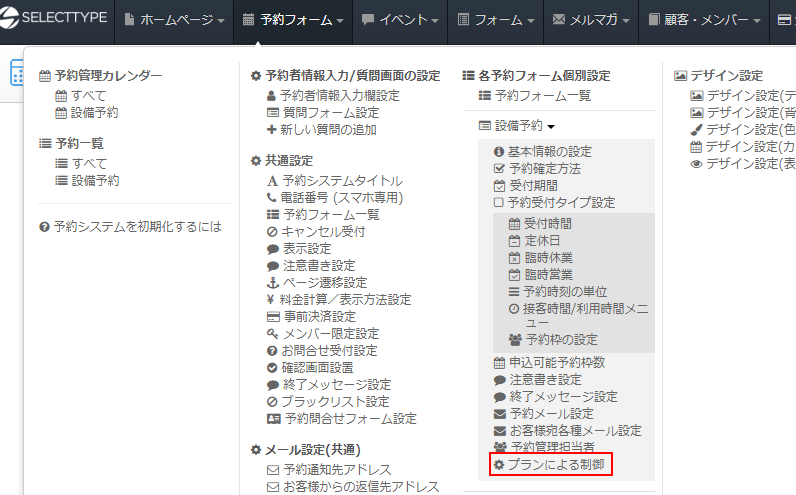This screenshot has width=796, height=495.
Task: Click the plus icon for 新しい質問の追加
Action: 272,129
